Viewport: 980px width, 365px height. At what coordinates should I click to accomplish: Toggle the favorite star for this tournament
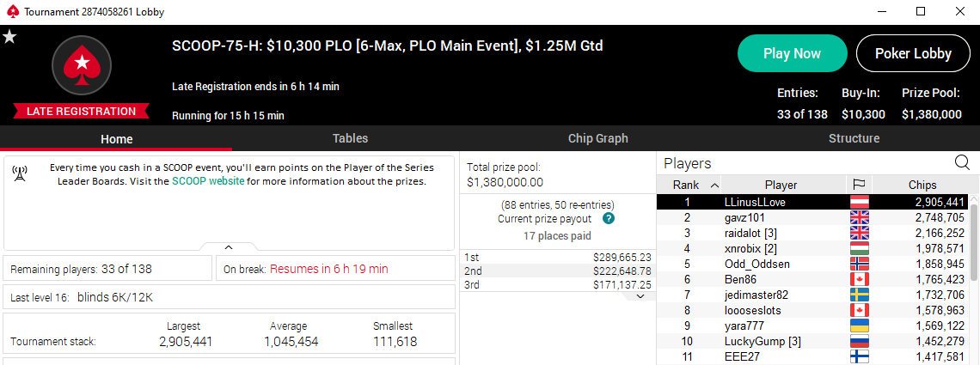pyautogui.click(x=9, y=38)
